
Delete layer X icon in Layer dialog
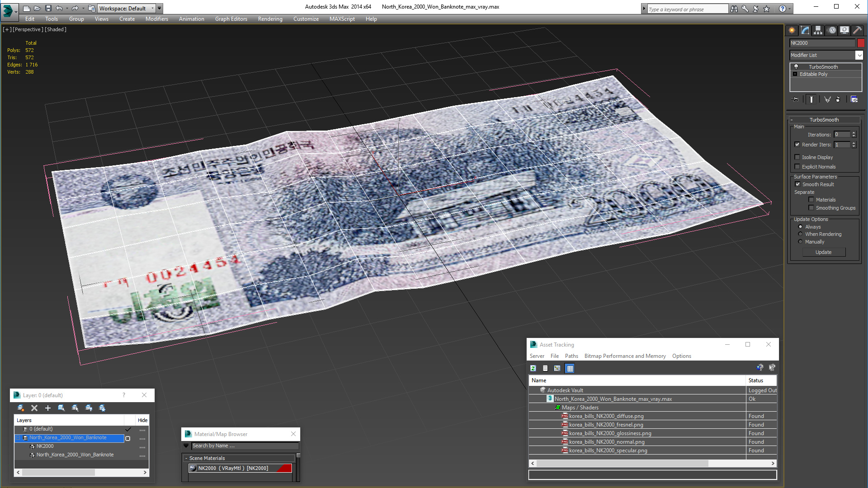pos(34,408)
